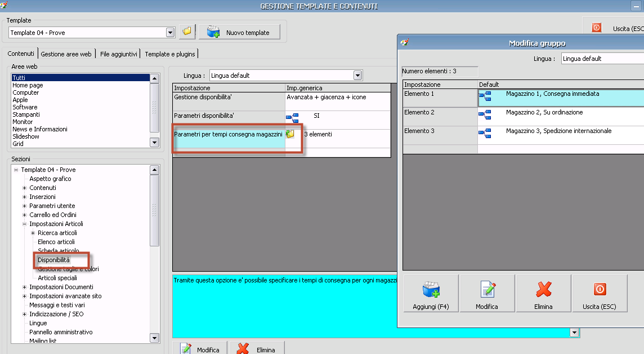Screen dimensions: 644x354
Task: Click description panel scroll down arrow
Action: click(574, 333)
